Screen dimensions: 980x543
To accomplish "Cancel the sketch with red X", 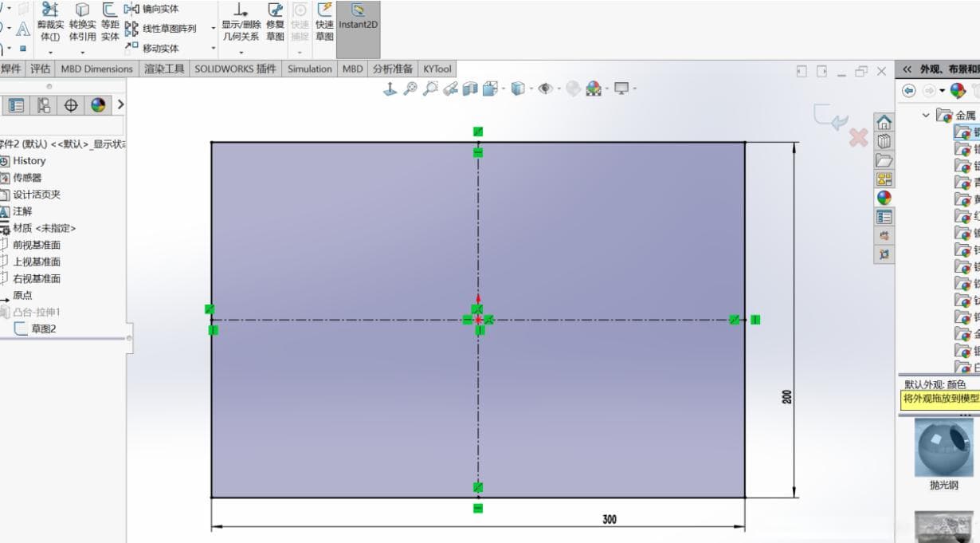I will pyautogui.click(x=858, y=137).
